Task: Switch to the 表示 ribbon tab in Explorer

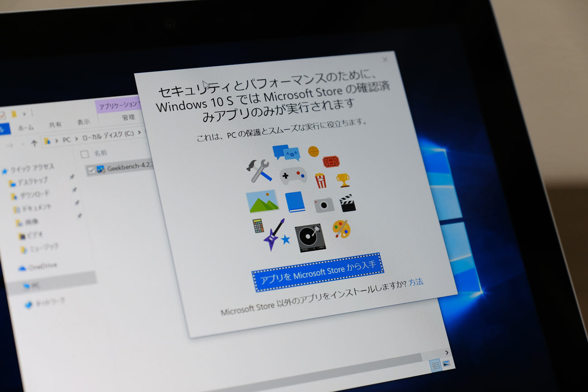Action: pyautogui.click(x=83, y=122)
